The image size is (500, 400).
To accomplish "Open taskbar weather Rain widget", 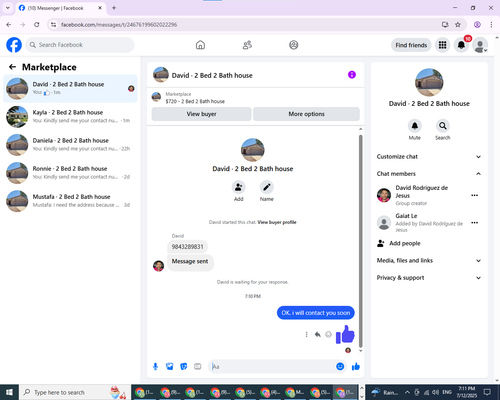I will 385,392.
